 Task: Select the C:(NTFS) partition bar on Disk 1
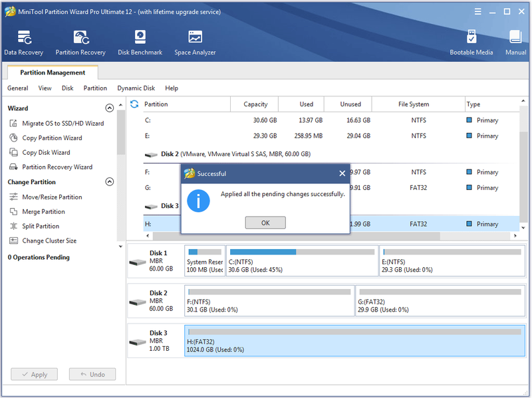pyautogui.click(x=302, y=260)
